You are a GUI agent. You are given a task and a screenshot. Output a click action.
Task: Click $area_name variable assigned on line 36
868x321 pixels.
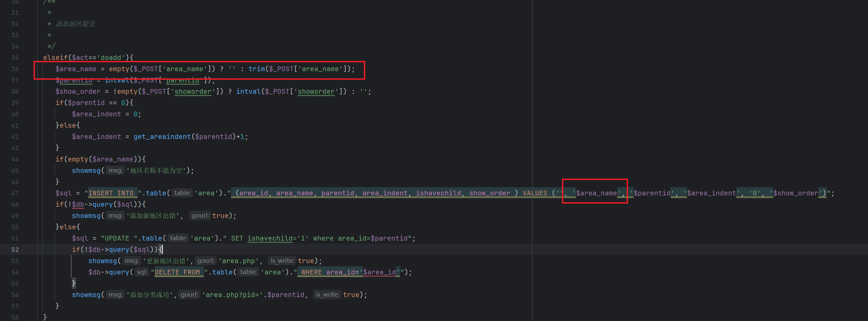click(76, 69)
